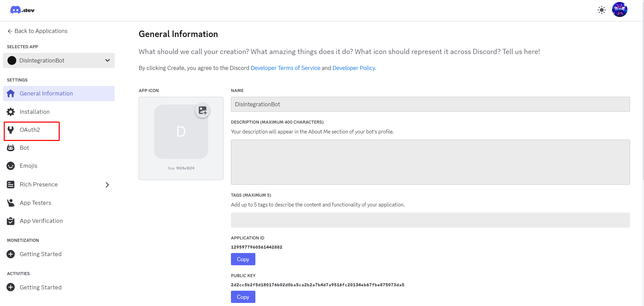
Task: Click the black DisIntegrationBot app avatar
Action: tap(12, 60)
